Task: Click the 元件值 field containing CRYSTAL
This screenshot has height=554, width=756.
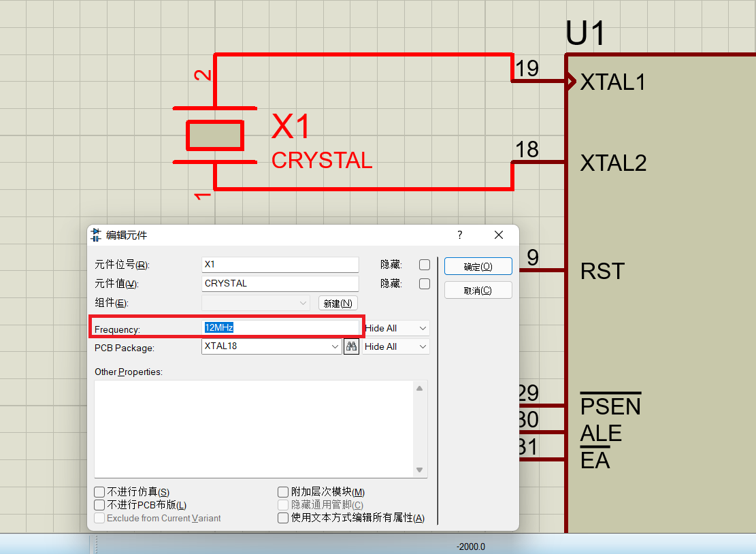Action: point(280,284)
